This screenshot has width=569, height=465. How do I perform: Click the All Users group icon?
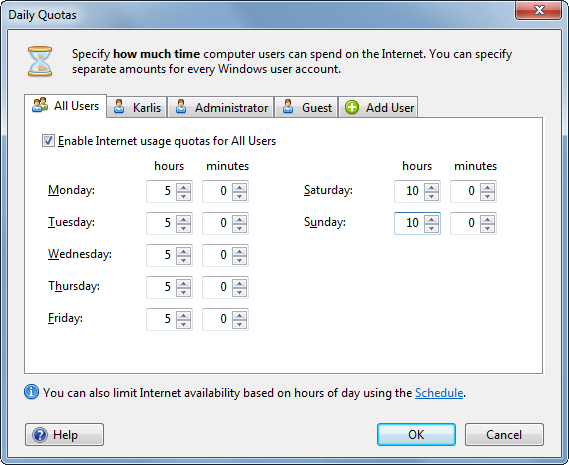tap(40, 105)
